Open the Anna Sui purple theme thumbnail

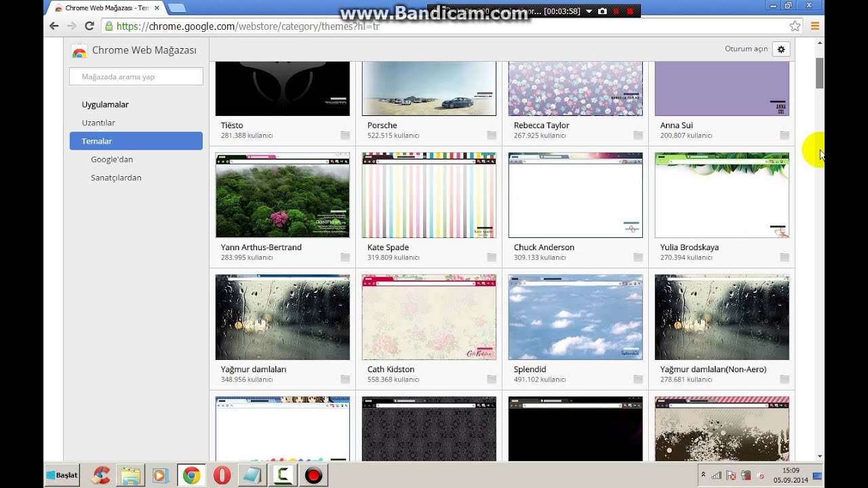[722, 89]
